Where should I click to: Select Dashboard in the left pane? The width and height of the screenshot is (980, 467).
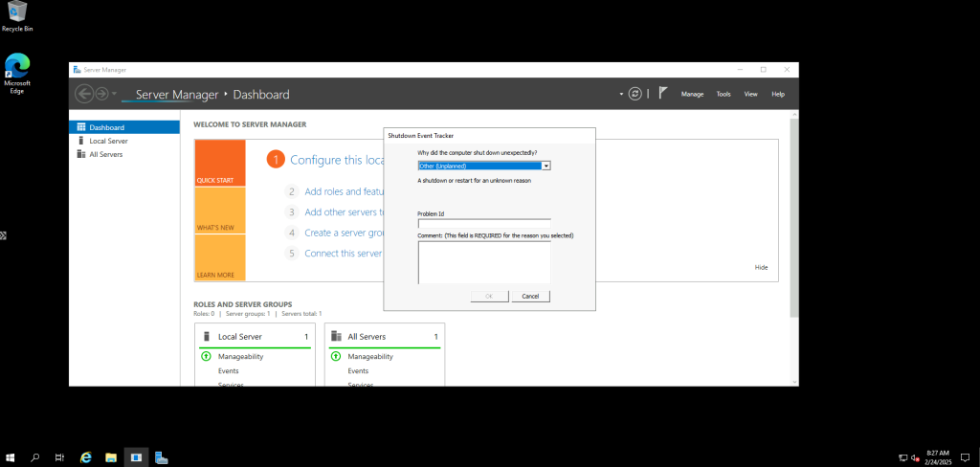(x=124, y=127)
